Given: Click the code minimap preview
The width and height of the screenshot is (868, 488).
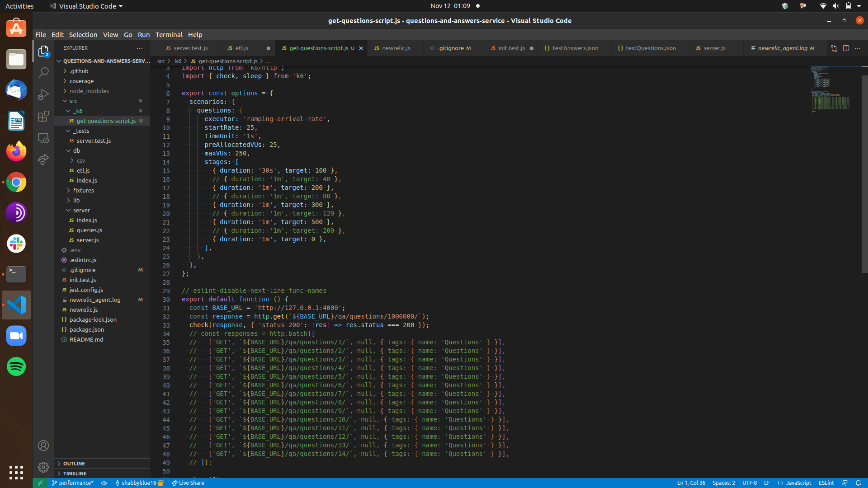Looking at the screenshot, I should tap(831, 89).
